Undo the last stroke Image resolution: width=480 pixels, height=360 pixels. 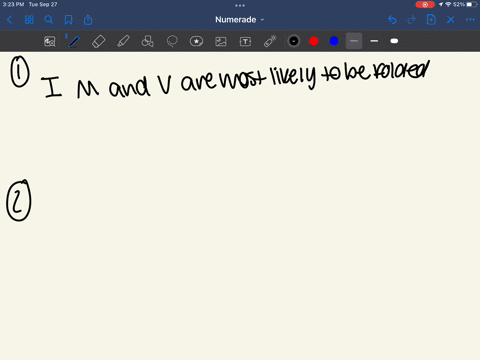(392, 20)
